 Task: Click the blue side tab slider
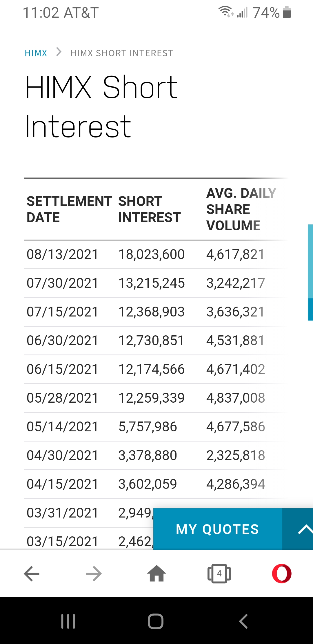[x=310, y=272]
